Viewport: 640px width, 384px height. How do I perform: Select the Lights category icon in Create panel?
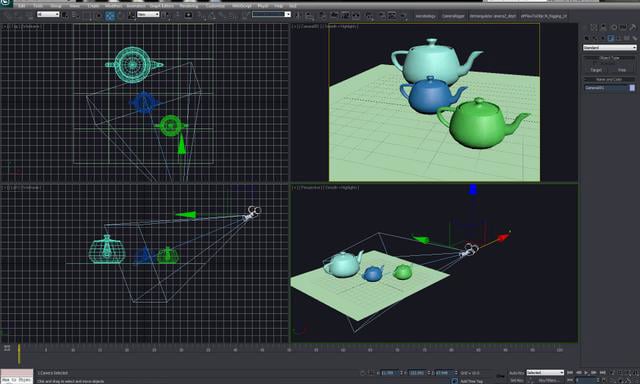click(602, 38)
